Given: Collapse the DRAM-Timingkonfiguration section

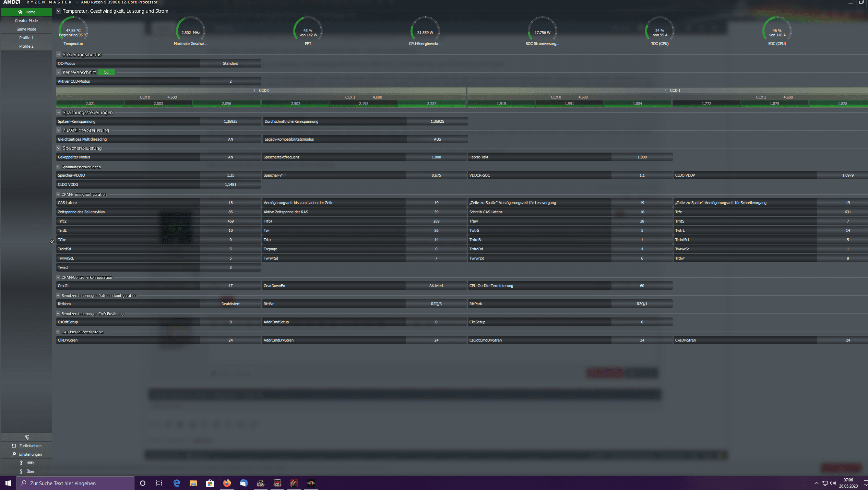Looking at the screenshot, I should (x=58, y=194).
